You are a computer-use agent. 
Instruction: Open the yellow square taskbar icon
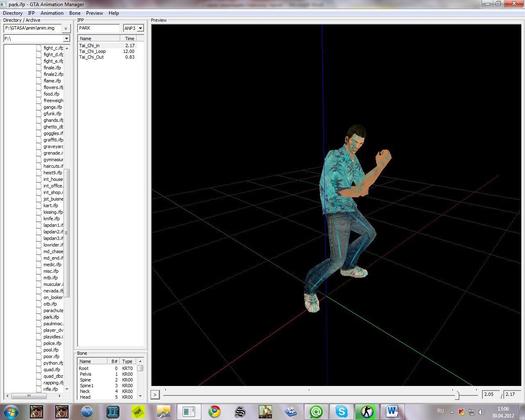(x=138, y=411)
